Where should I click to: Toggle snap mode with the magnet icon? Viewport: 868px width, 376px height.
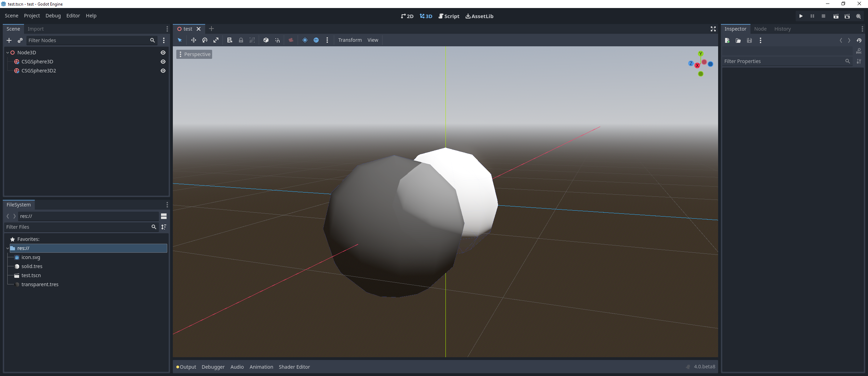pyautogui.click(x=277, y=40)
